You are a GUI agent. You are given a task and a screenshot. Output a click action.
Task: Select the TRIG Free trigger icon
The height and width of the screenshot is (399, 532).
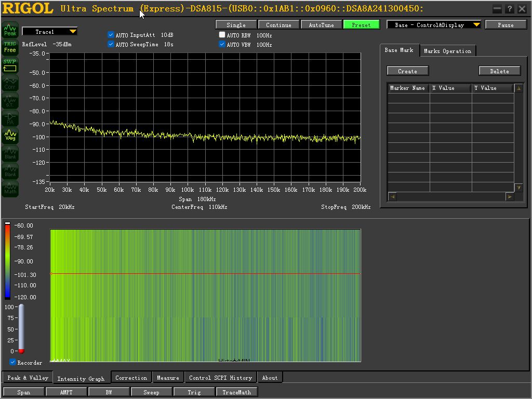10,47
